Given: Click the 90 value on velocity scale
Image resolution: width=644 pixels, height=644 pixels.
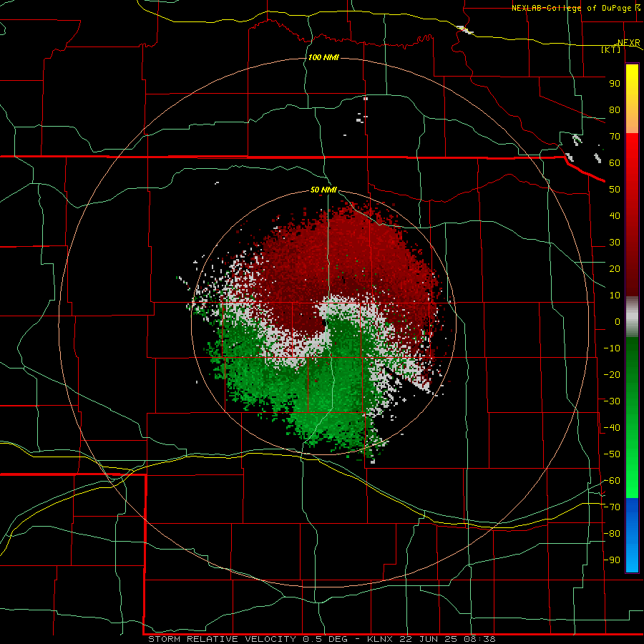Looking at the screenshot, I should pyautogui.click(x=615, y=84).
